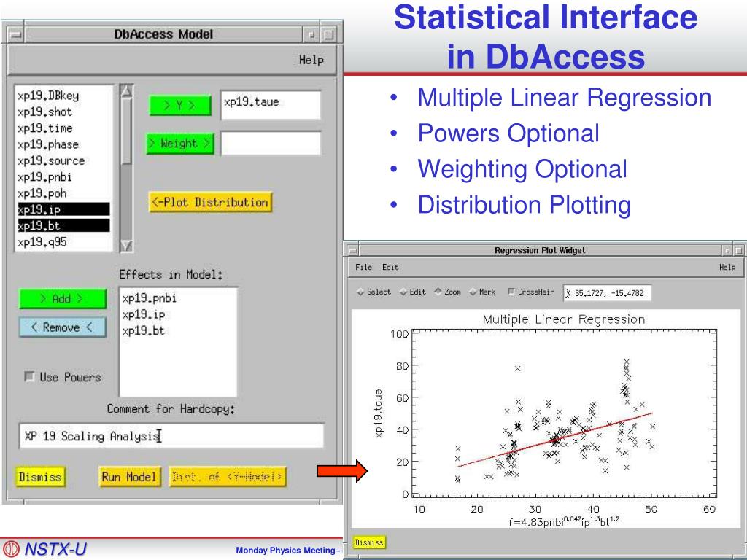Click the empty Weight input field
Screen dimensions: 747x560
(x=271, y=144)
